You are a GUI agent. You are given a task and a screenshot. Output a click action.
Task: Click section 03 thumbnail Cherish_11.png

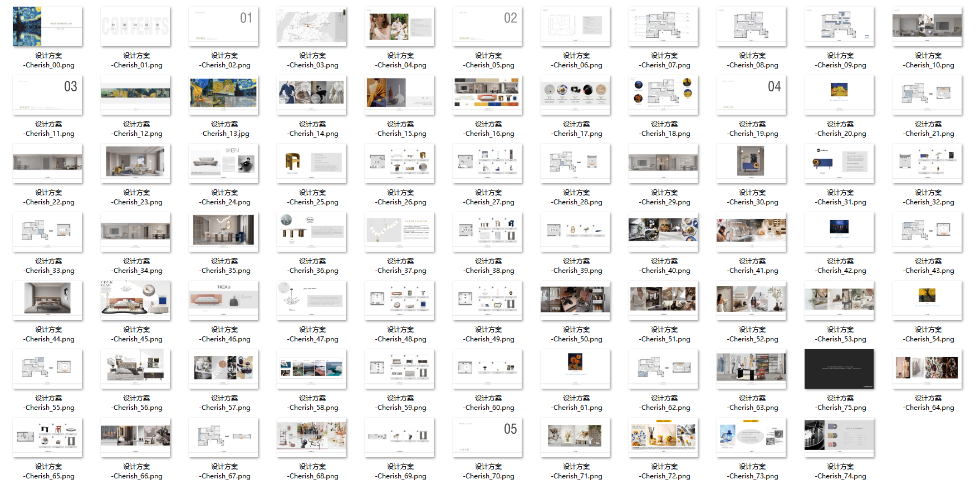coord(47,95)
